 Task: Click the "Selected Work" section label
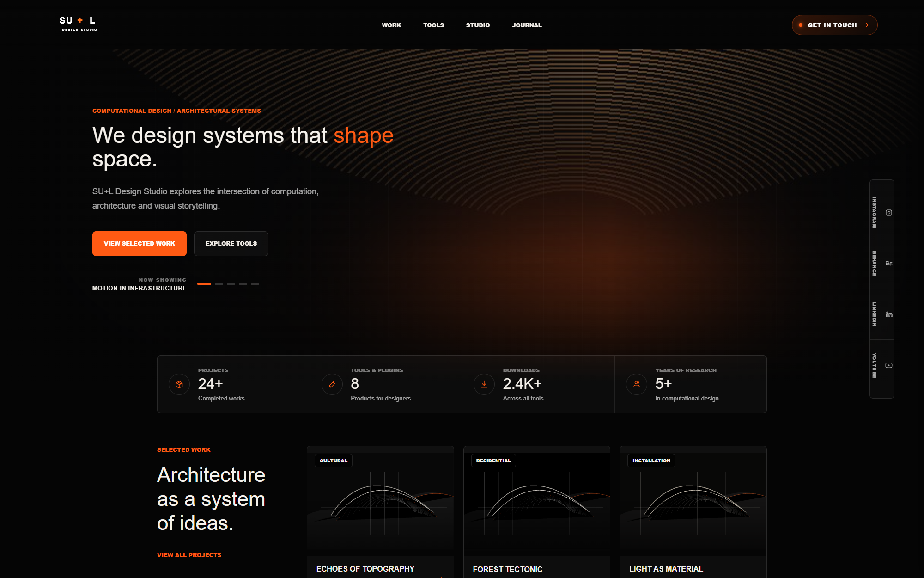(x=184, y=449)
